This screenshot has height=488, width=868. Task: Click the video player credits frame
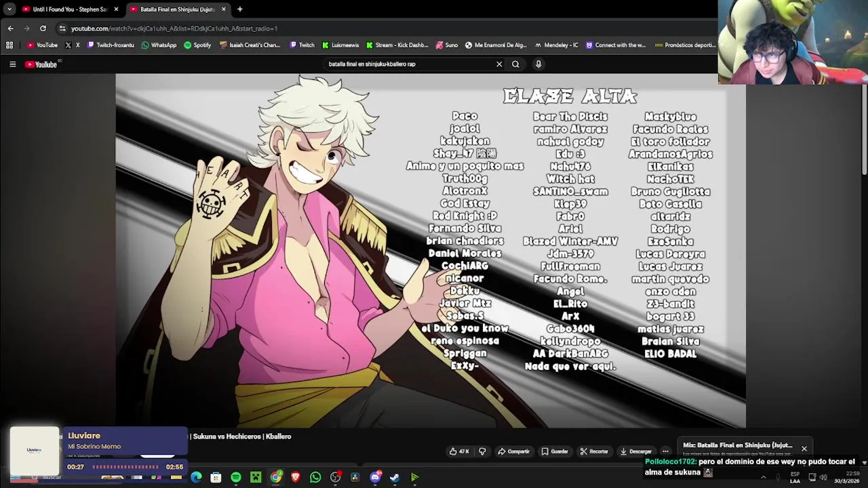(x=431, y=251)
